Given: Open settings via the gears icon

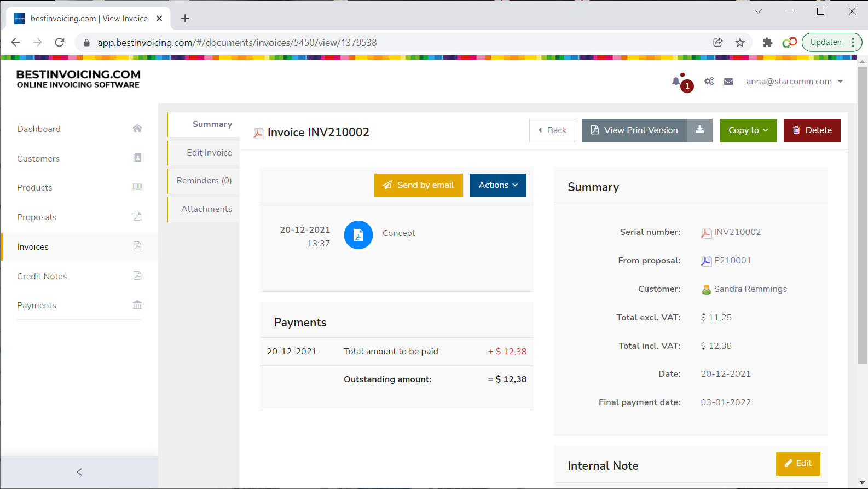Looking at the screenshot, I should point(709,82).
